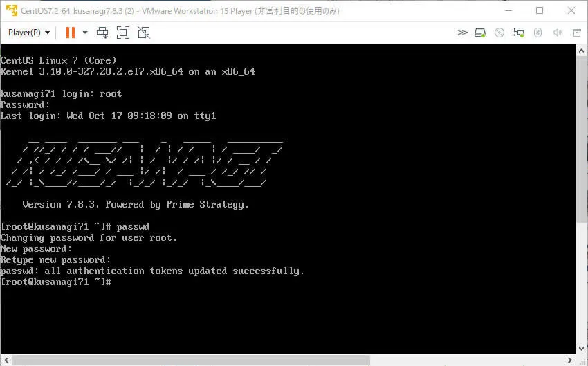The width and height of the screenshot is (588, 366).
Task: Close the VMware Player window
Action: [571, 10]
